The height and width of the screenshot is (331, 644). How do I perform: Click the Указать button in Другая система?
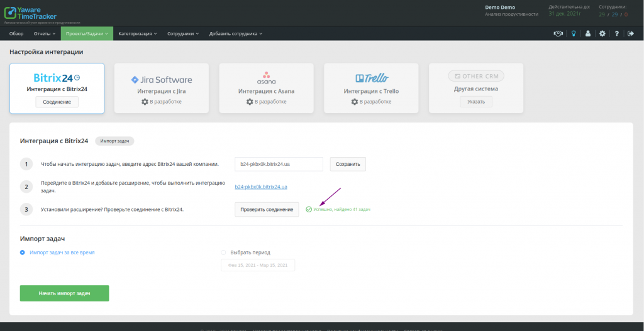(x=476, y=102)
